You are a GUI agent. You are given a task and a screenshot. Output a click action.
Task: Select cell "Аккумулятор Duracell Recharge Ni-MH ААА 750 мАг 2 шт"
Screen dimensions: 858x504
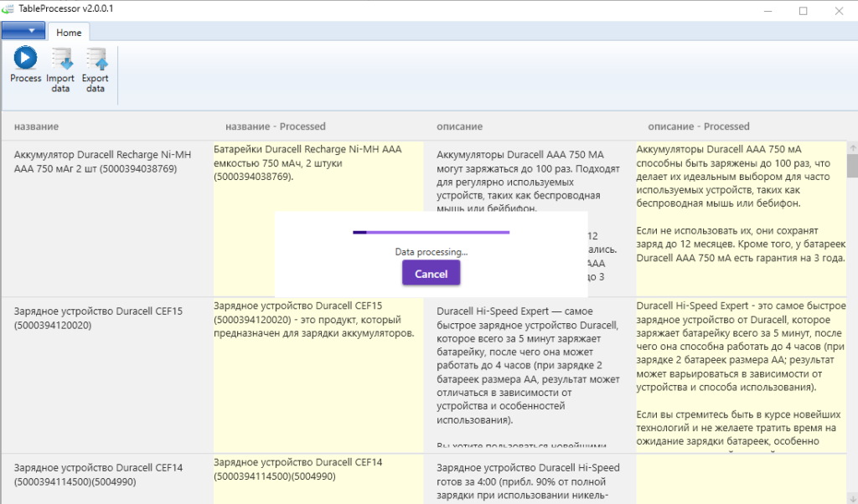[107, 219]
